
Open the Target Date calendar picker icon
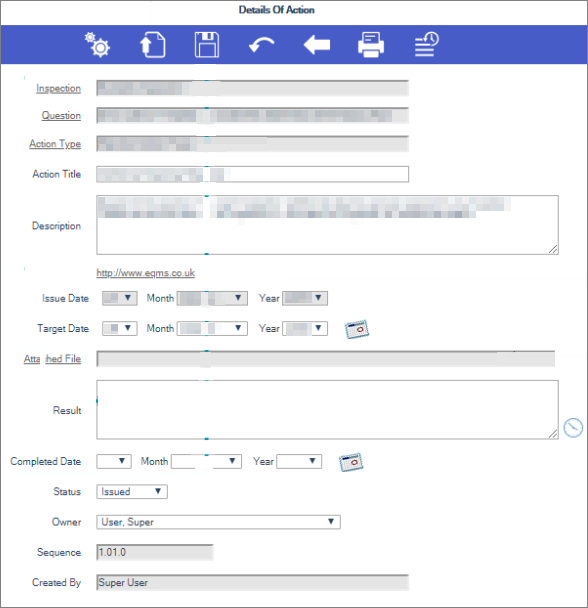coord(357,329)
